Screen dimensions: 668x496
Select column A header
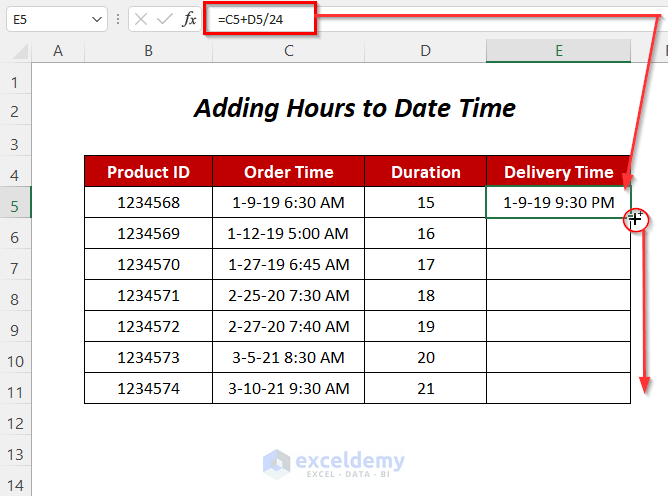pos(58,51)
